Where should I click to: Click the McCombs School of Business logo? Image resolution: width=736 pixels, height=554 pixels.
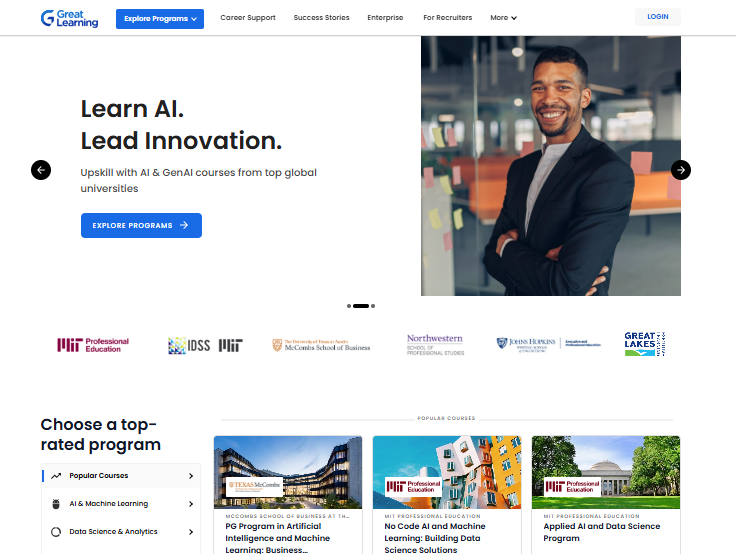tap(321, 345)
